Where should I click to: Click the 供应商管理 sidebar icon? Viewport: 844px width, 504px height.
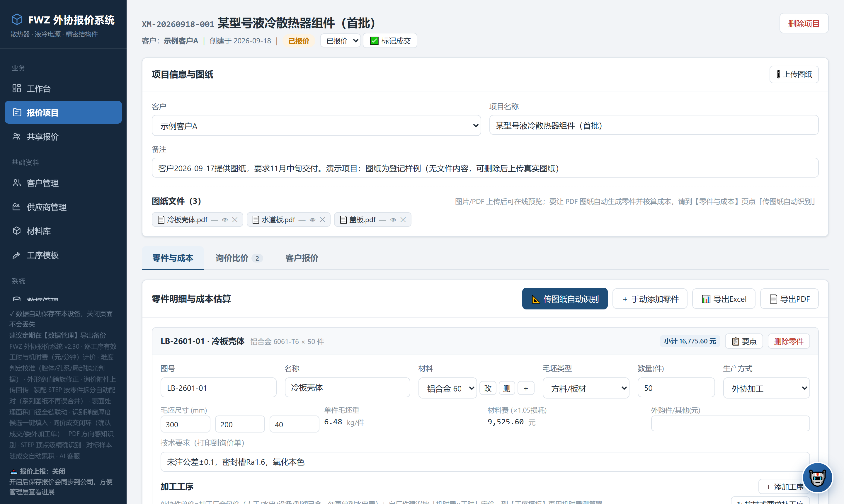pyautogui.click(x=17, y=207)
